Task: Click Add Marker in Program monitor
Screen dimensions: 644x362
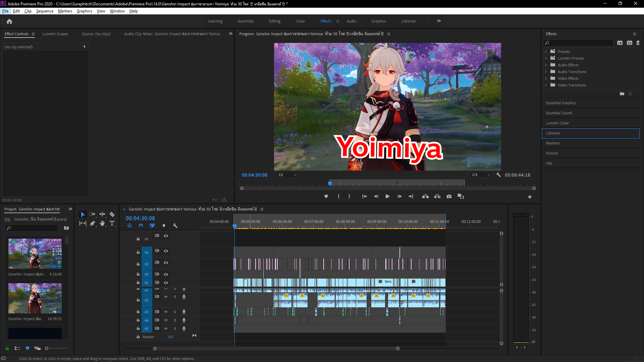Action: click(326, 196)
